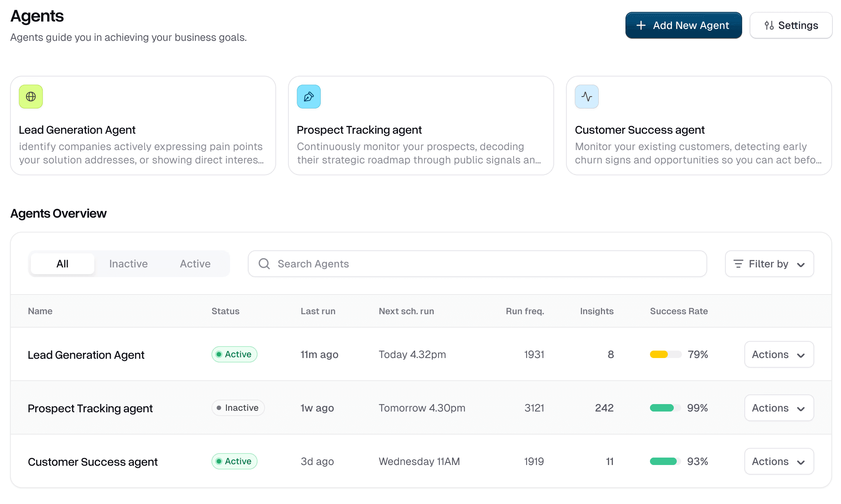The image size is (841, 504).
Task: Click the Inactive status badge for Prospect Tracking
Action: tap(238, 408)
